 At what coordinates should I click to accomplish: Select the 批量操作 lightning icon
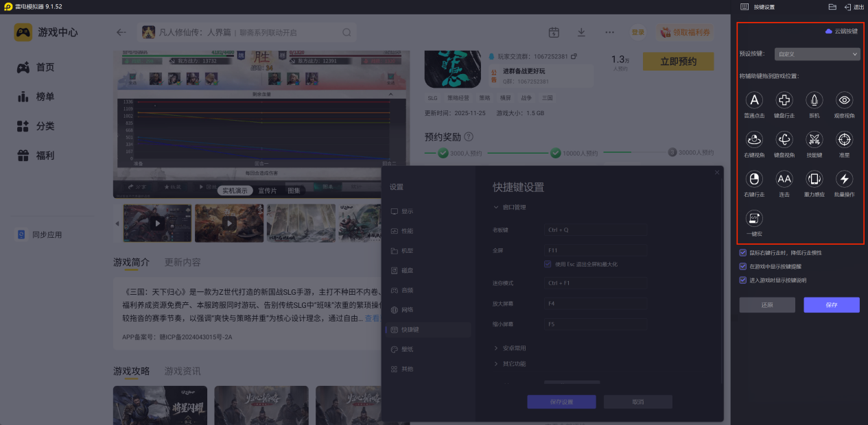(x=844, y=180)
